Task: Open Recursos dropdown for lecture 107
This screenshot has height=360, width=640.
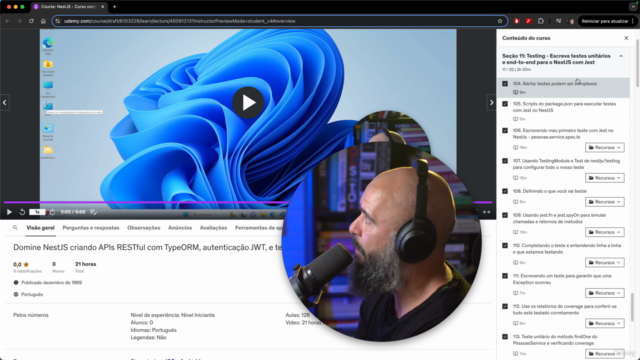Action: click(x=604, y=178)
